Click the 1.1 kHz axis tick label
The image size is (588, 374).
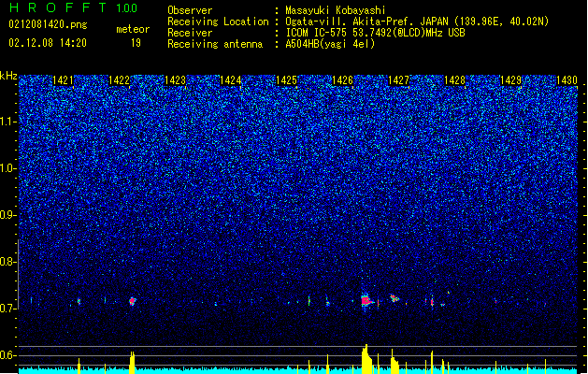pos(7,122)
